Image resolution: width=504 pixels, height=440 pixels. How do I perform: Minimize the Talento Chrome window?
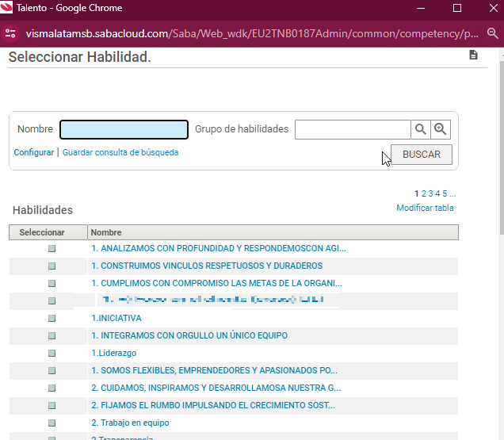pos(421,8)
